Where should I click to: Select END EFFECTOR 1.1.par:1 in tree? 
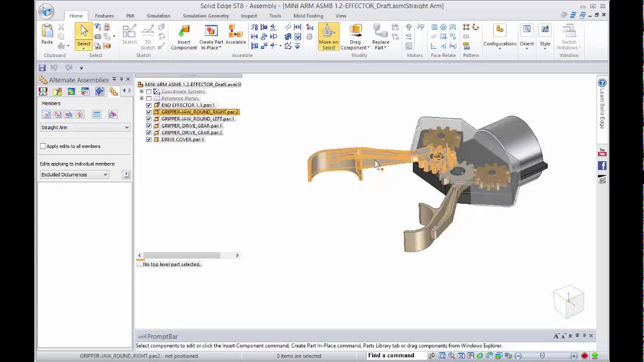(187, 105)
